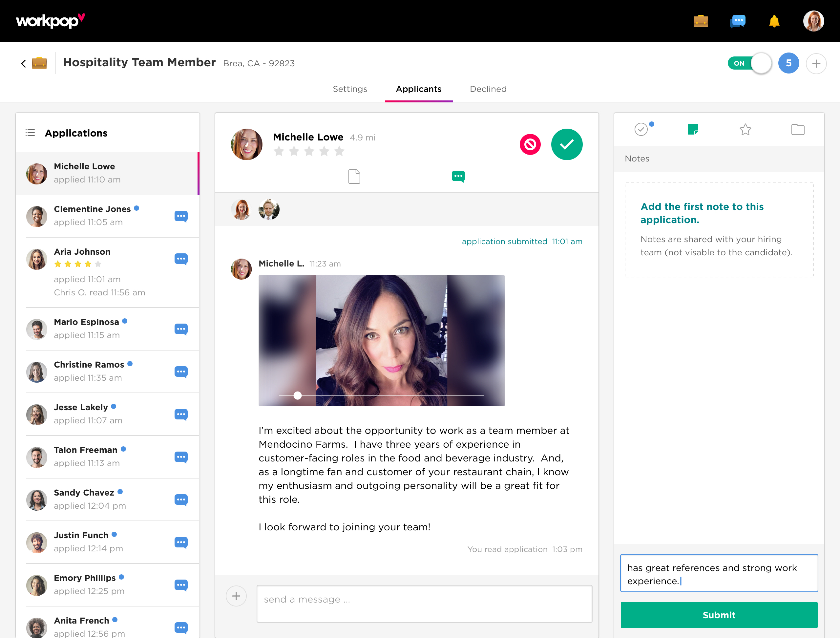The image size is (840, 638).
Task: Open the folder panel icon
Action: tap(797, 130)
